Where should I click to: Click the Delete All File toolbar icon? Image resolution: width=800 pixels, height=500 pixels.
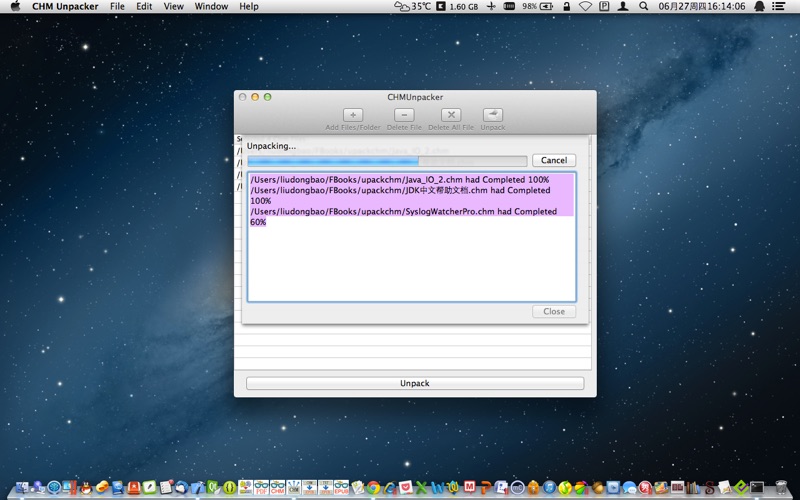pos(451,115)
